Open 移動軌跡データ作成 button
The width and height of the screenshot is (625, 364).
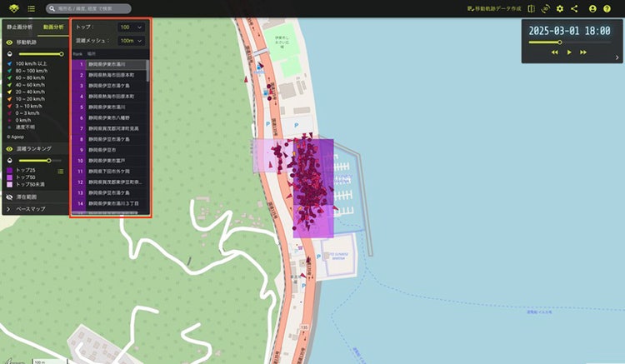(494, 8)
